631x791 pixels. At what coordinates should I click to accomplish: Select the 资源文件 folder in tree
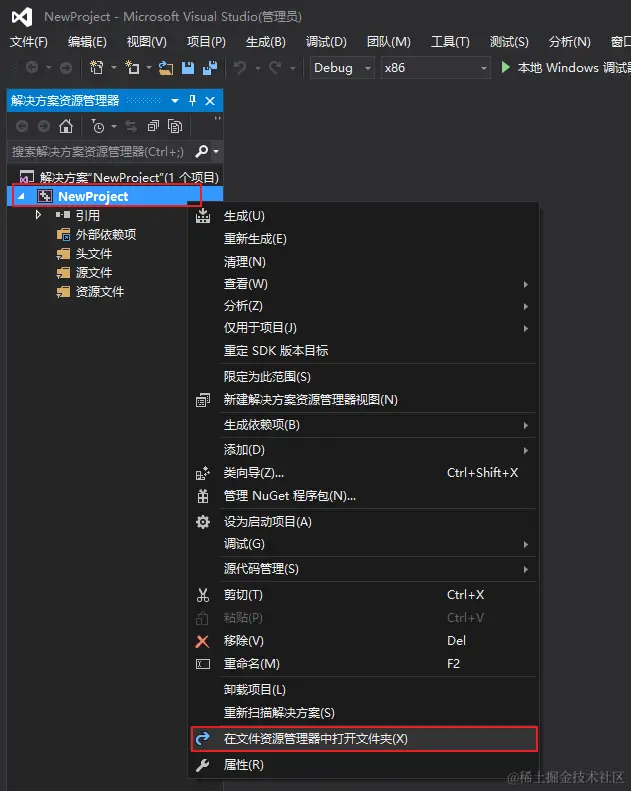point(90,292)
